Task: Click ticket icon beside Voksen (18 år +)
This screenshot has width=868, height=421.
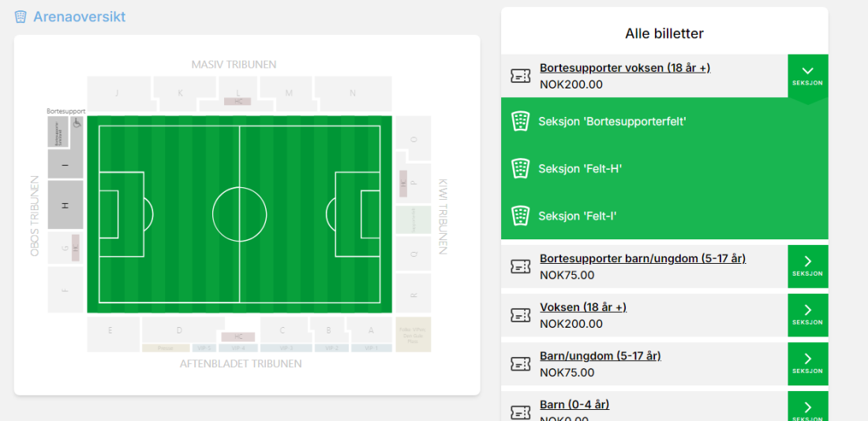Action: [x=520, y=315]
